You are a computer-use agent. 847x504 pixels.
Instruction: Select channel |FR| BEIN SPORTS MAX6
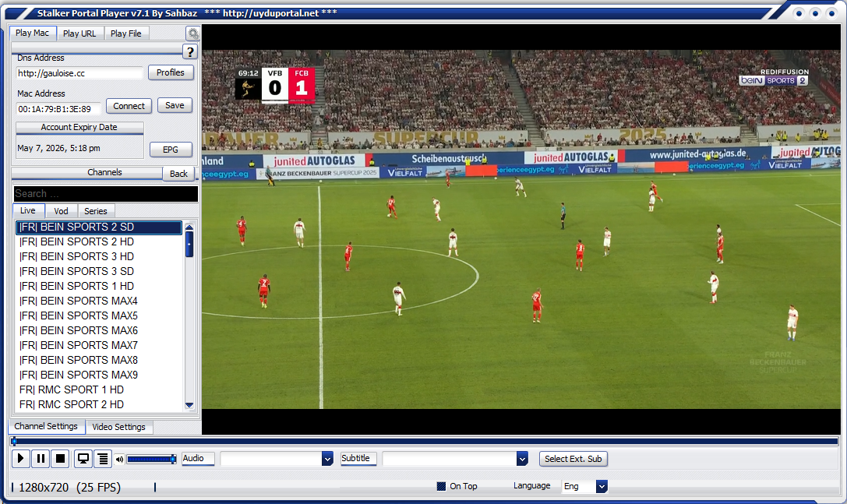click(x=100, y=330)
